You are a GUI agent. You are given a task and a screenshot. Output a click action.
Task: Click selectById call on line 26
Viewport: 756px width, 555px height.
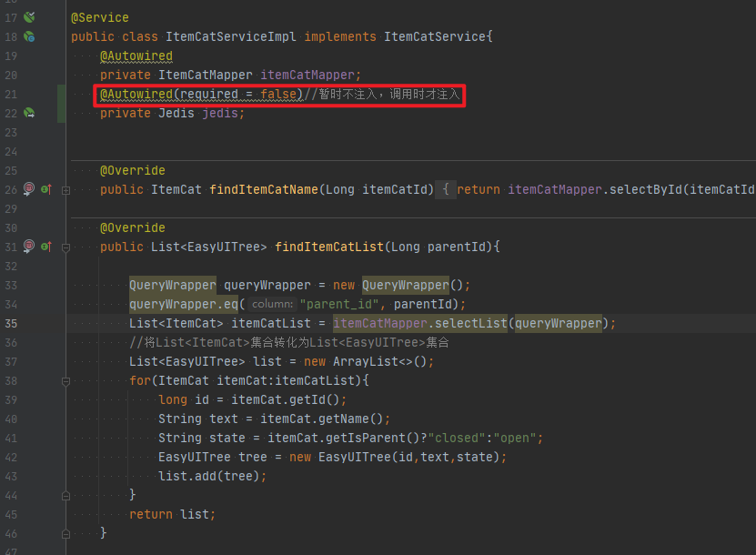tap(646, 189)
